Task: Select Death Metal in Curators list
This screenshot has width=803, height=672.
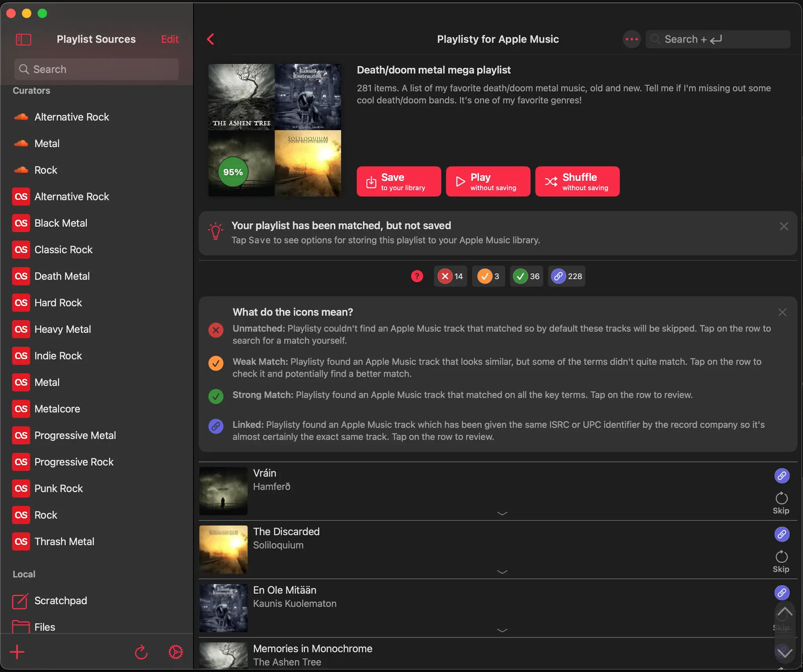Action: click(x=62, y=276)
